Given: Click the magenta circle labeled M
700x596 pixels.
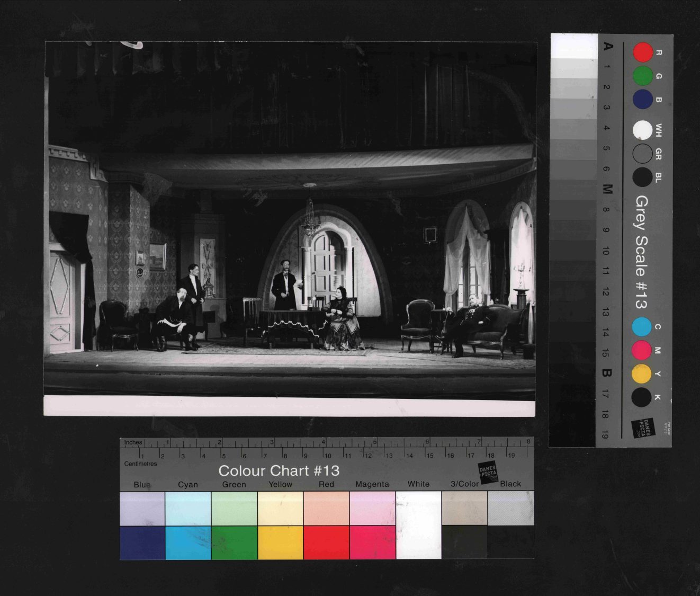Looking at the screenshot, I should point(642,350).
